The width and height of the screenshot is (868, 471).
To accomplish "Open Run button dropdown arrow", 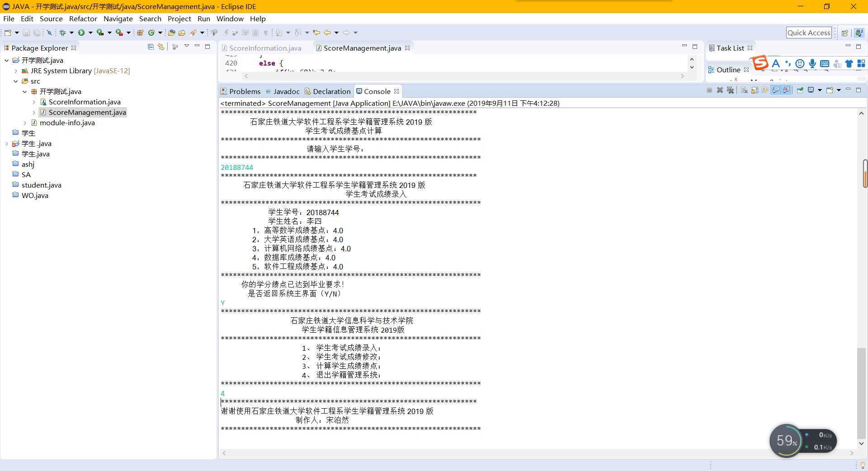I will tap(90, 33).
